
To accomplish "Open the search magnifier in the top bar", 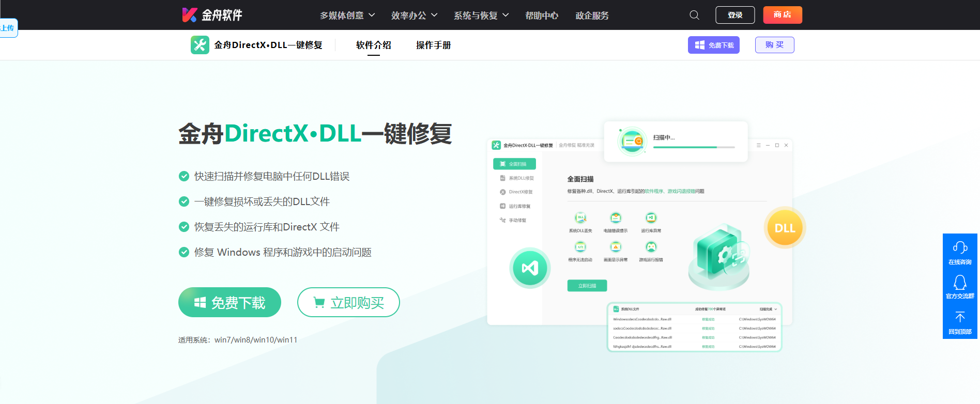I will point(694,15).
